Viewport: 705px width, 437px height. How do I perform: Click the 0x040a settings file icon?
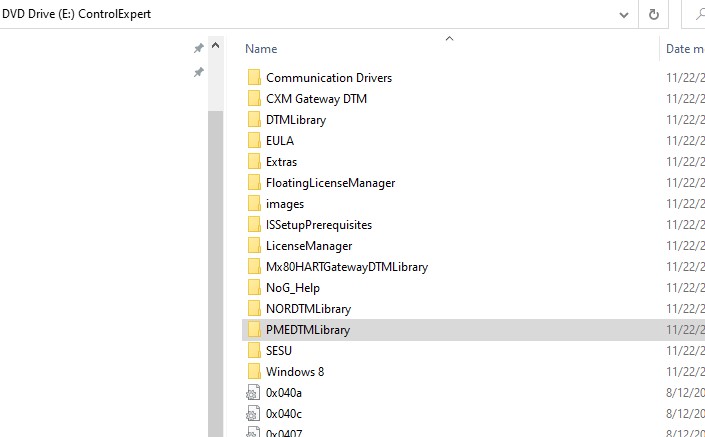[253, 392]
